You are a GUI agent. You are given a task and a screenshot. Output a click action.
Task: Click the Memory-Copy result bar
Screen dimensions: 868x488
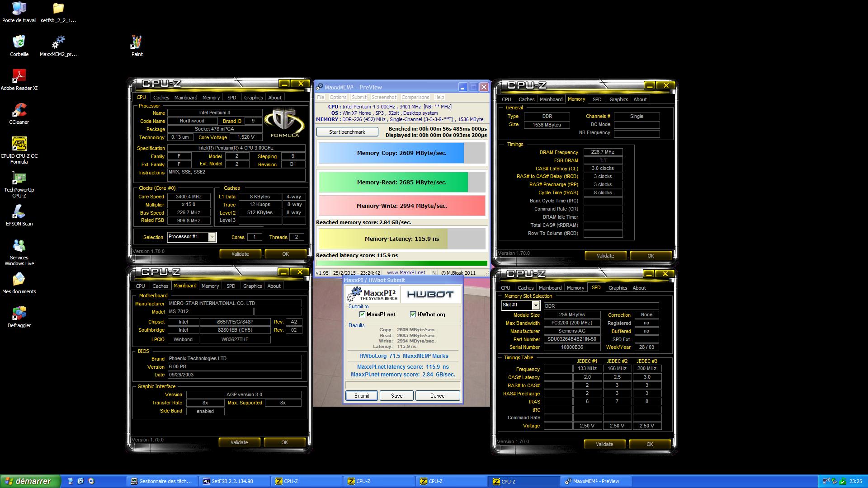coord(402,153)
